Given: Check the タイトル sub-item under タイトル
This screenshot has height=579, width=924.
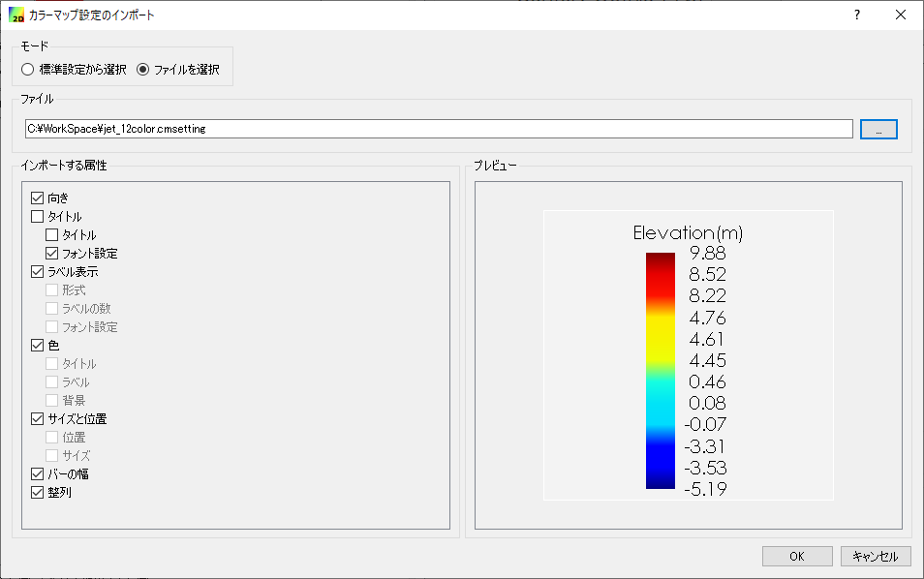Looking at the screenshot, I should click(x=52, y=235).
